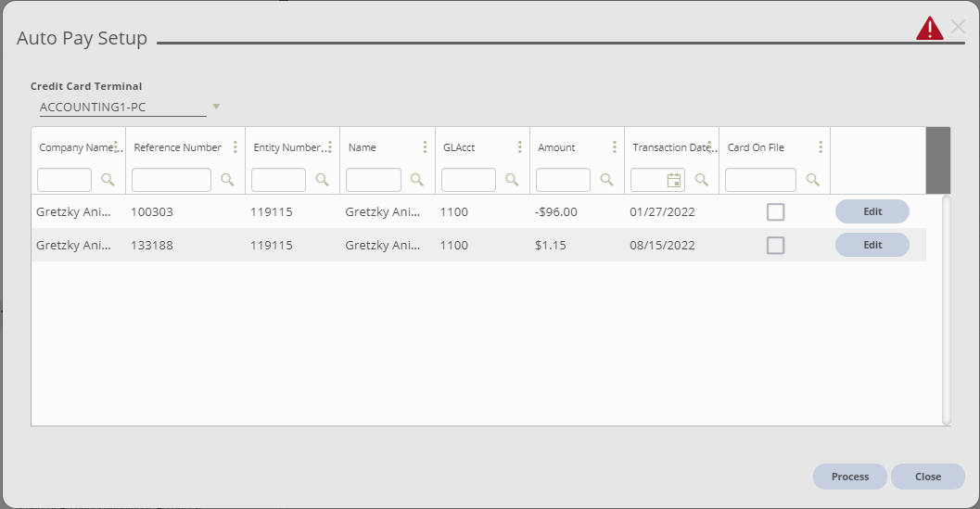980x509 pixels.
Task: Click the Entity Number filter search icon
Action: 323,180
